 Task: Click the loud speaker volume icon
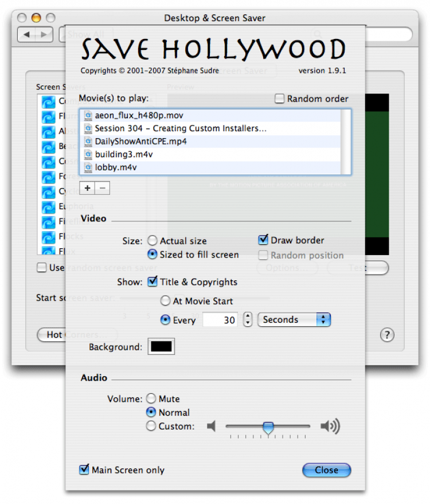coord(330,426)
